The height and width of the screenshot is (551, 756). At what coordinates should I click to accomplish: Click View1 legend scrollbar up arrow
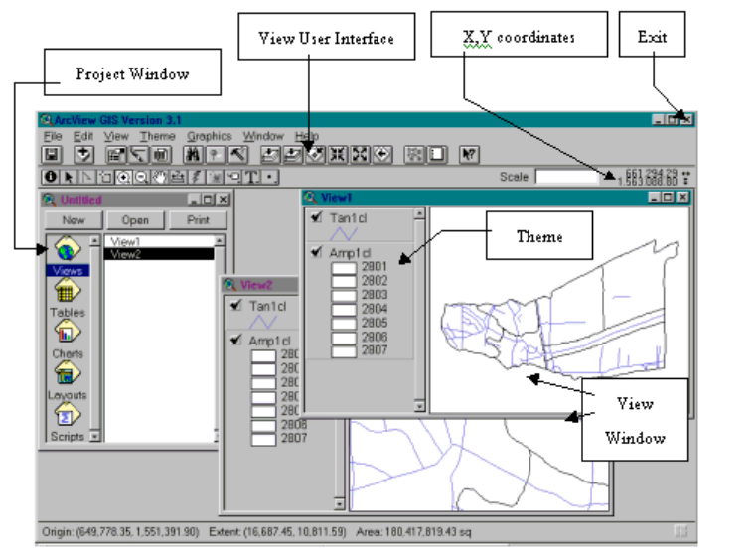[419, 213]
